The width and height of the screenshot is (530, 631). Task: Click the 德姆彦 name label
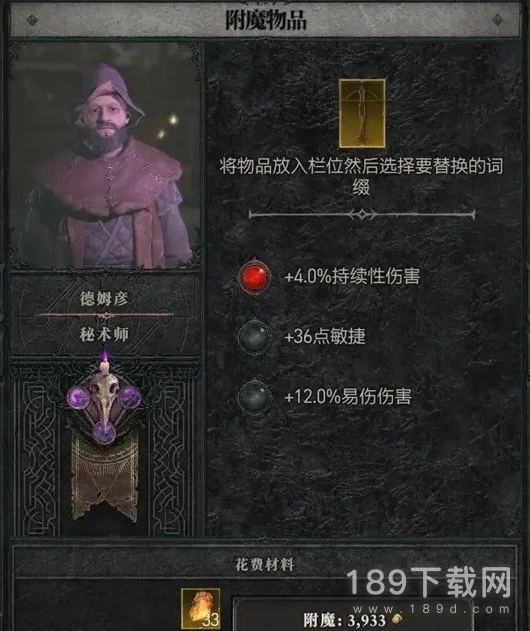[x=103, y=299]
